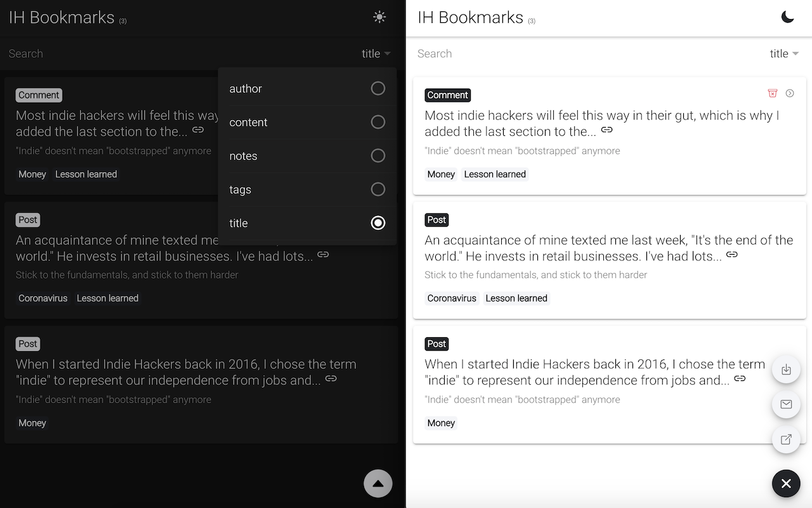Screen dimensions: 812x508
Task: Open 'Most indie hackers will feel' text, light panel
Action: point(601,123)
